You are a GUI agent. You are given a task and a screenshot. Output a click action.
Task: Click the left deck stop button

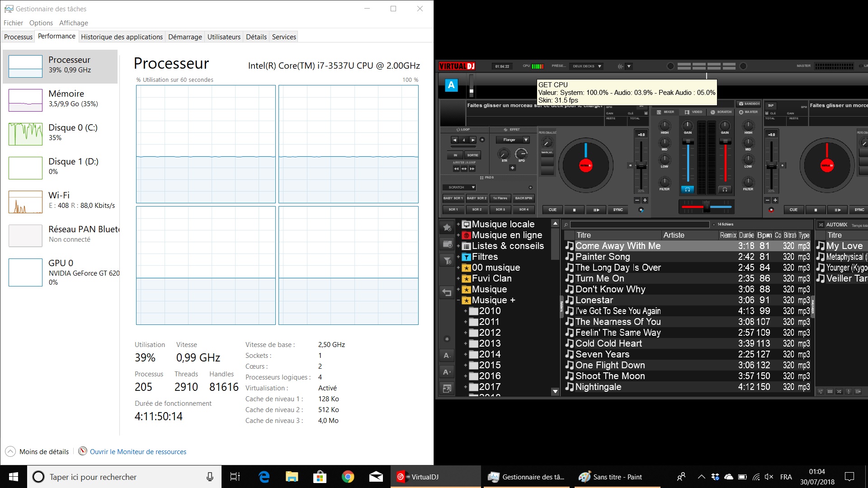coord(575,210)
